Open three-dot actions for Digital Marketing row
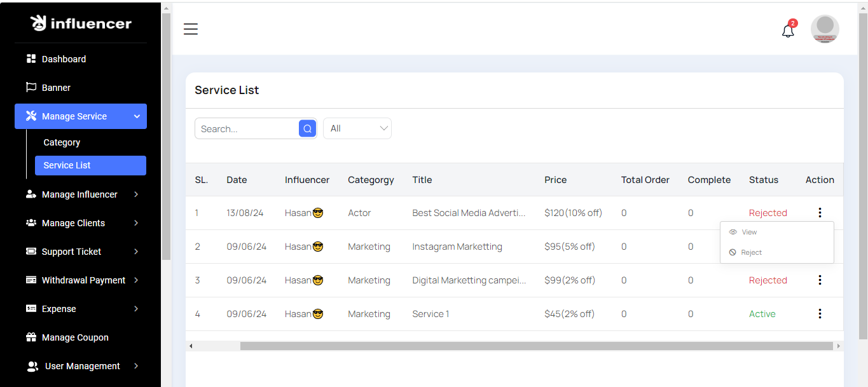868x387 pixels. click(x=820, y=280)
